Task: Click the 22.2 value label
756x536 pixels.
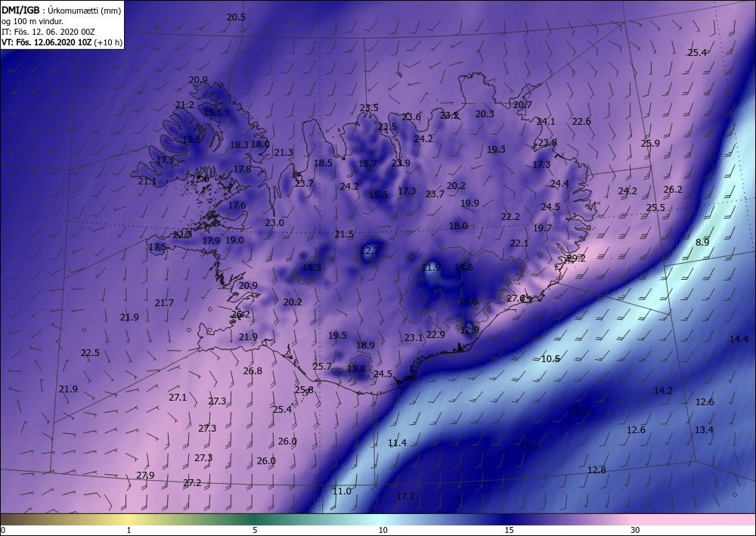Action: (510, 217)
